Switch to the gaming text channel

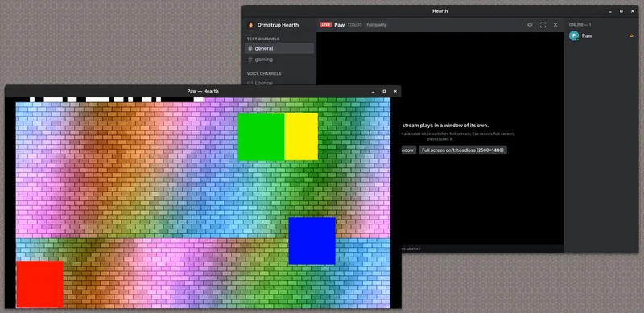coord(279,60)
